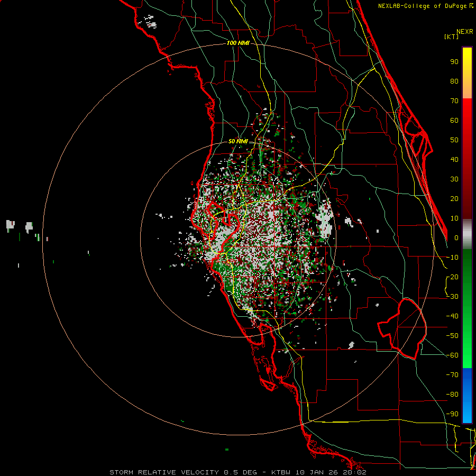The width and height of the screenshot is (476, 476).
Task: Click the -90 value on the velocity scale
Action: (452, 414)
